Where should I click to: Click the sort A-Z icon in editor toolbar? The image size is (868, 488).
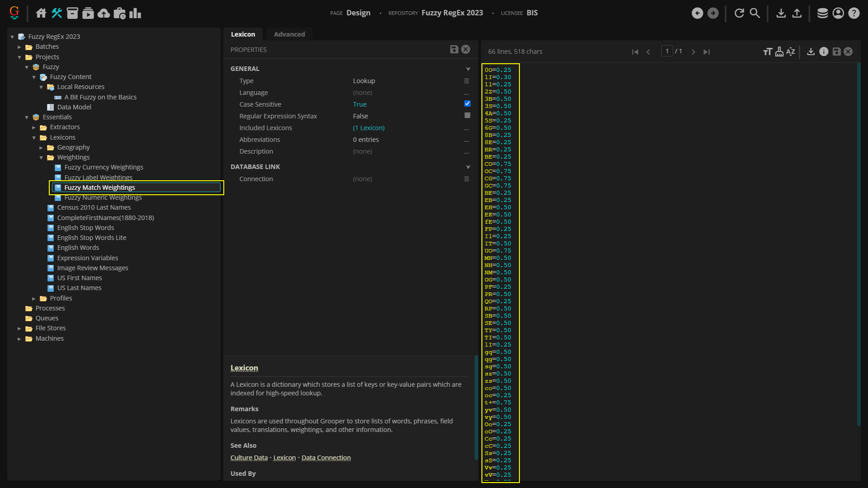[790, 52]
